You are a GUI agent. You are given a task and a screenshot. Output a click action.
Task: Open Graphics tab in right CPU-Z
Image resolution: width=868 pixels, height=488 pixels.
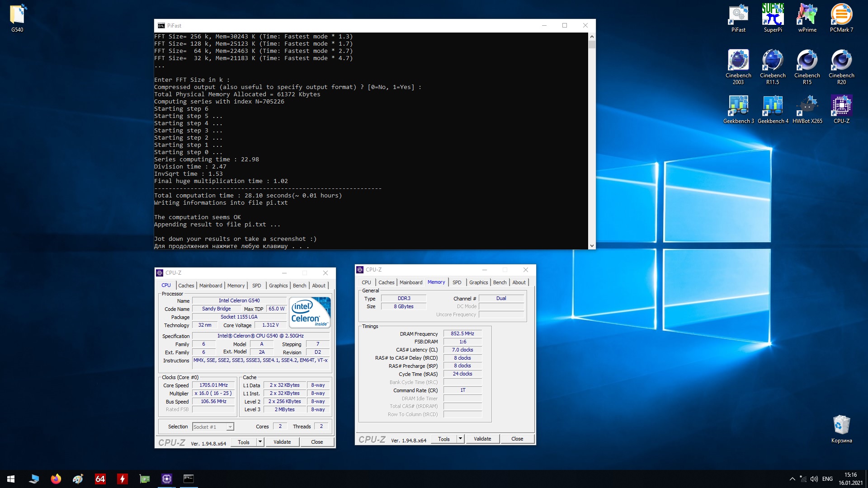[x=478, y=282]
